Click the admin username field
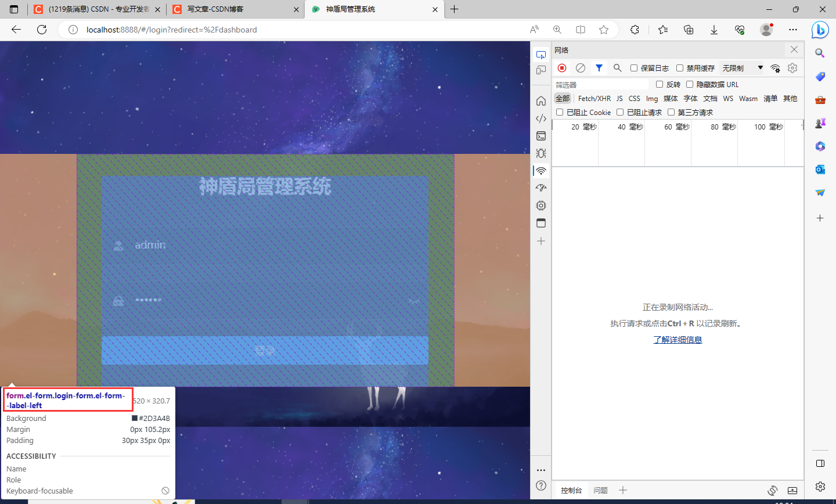 point(265,245)
